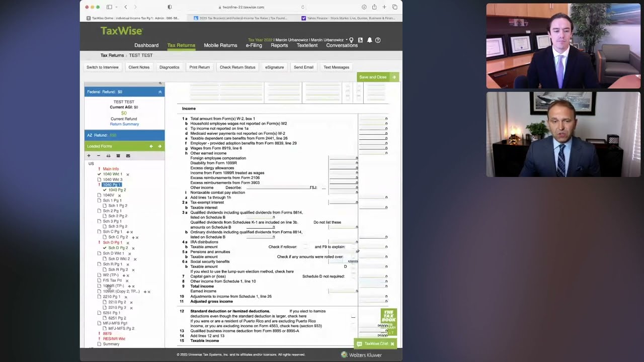Viewport: 644px width, 362px height.
Task: Click the Send Email button
Action: coord(303,67)
